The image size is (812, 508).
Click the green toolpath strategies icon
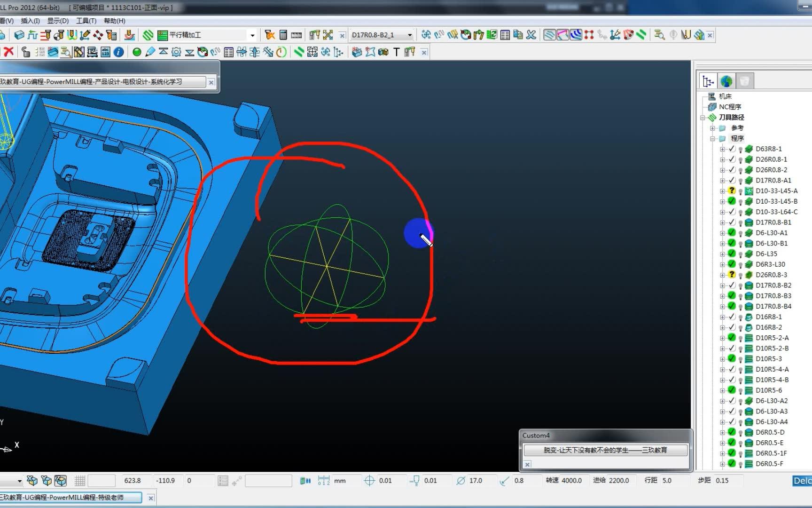148,35
